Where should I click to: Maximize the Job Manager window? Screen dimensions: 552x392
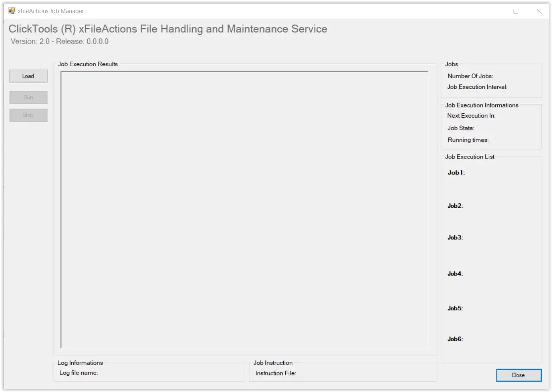[516, 11]
